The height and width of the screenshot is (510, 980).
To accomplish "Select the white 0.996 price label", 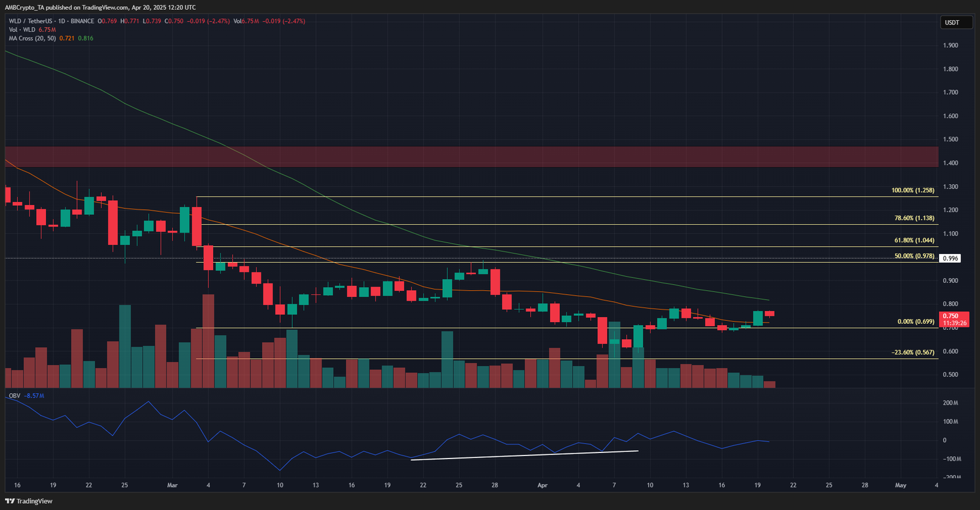I will [950, 258].
